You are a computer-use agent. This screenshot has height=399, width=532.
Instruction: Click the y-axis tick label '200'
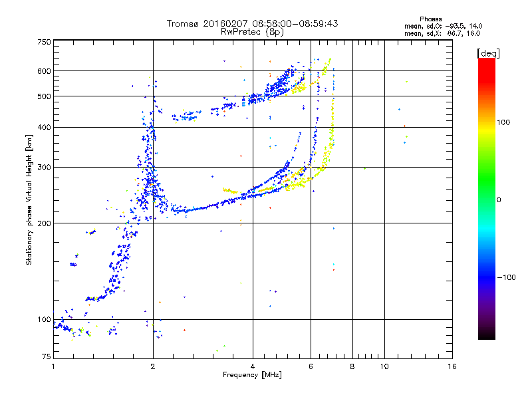[x=44, y=223]
